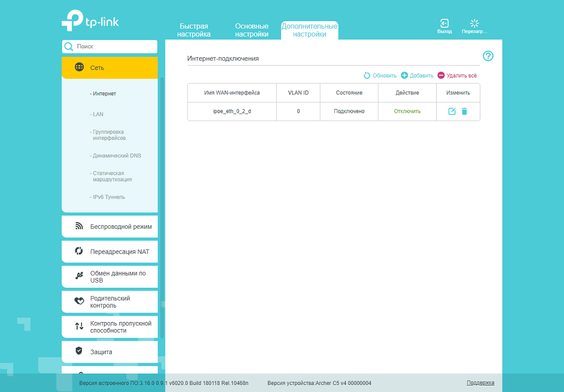564x392 pixels.
Task: Click the TP-Link logo
Action: (x=90, y=22)
